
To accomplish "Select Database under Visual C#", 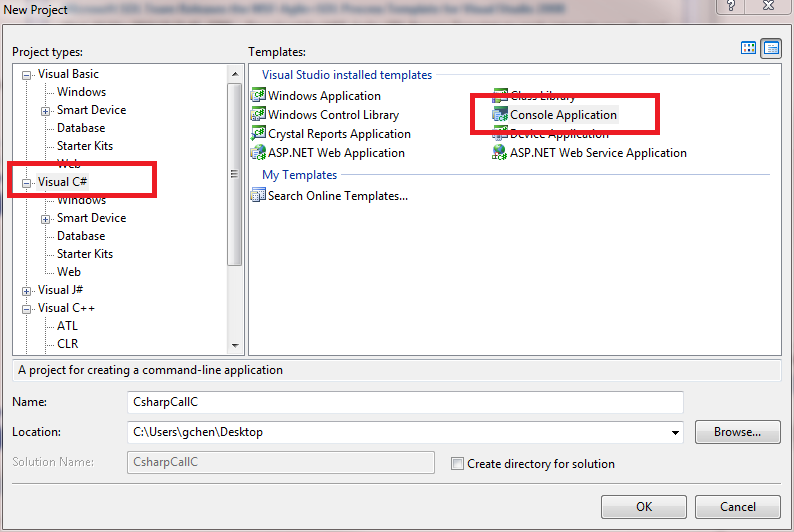I will click(x=81, y=236).
